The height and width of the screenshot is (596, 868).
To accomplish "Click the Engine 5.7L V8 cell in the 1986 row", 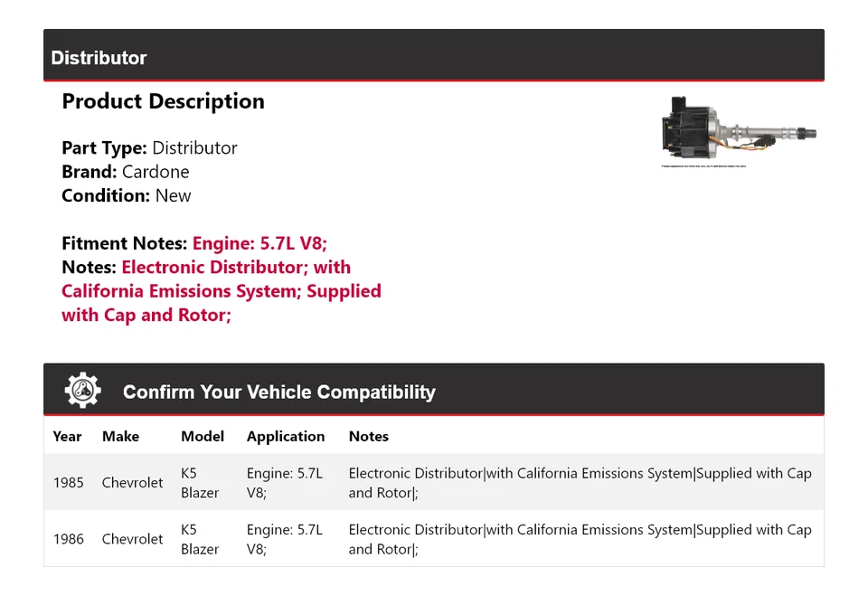I will pos(285,539).
